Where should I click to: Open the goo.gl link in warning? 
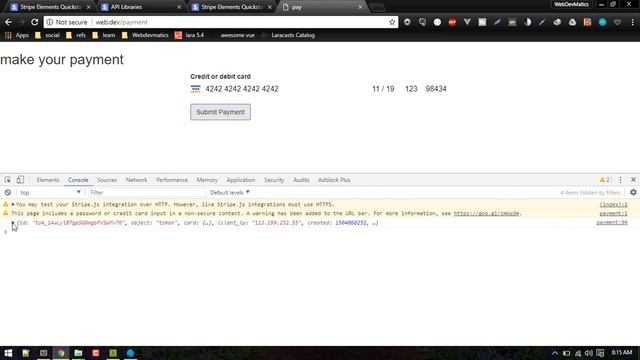[487, 213]
